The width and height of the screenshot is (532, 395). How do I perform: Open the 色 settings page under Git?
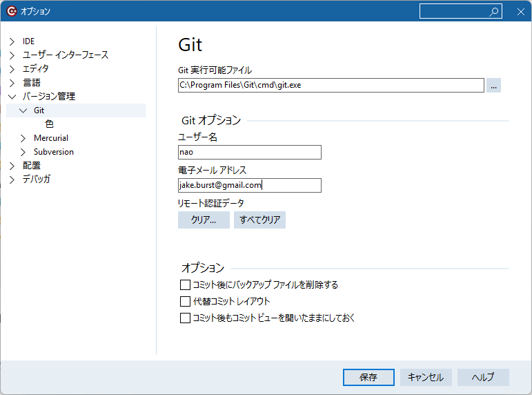pos(49,124)
